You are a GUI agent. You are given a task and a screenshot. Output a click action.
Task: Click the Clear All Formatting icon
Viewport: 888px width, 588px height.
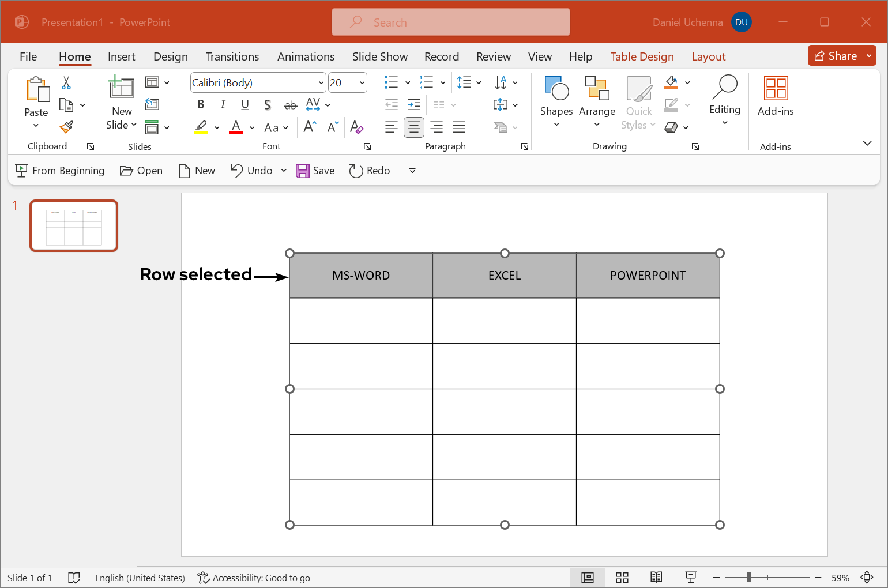[357, 127]
